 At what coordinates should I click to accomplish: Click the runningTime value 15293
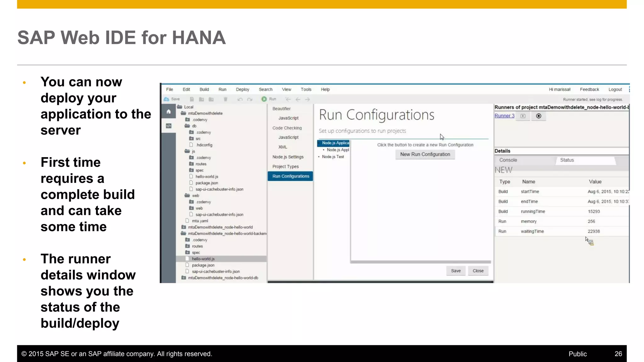click(x=594, y=211)
